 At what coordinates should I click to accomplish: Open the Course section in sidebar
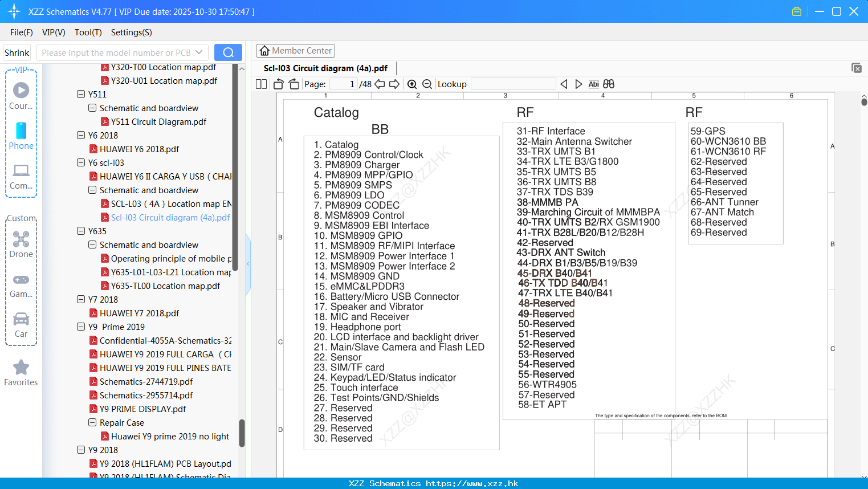coord(21,96)
